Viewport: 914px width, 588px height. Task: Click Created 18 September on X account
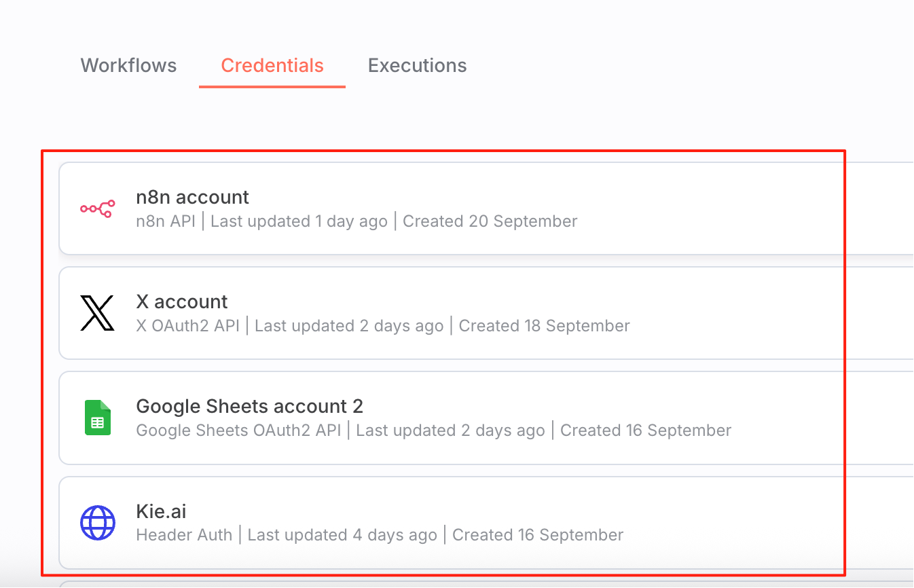tap(545, 326)
